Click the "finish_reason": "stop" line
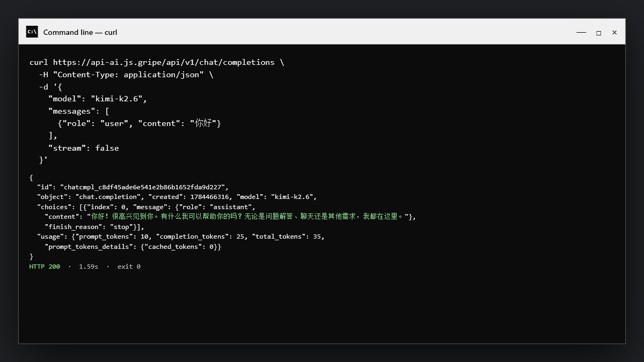Viewport: 644px width, 362px height. pos(94,226)
